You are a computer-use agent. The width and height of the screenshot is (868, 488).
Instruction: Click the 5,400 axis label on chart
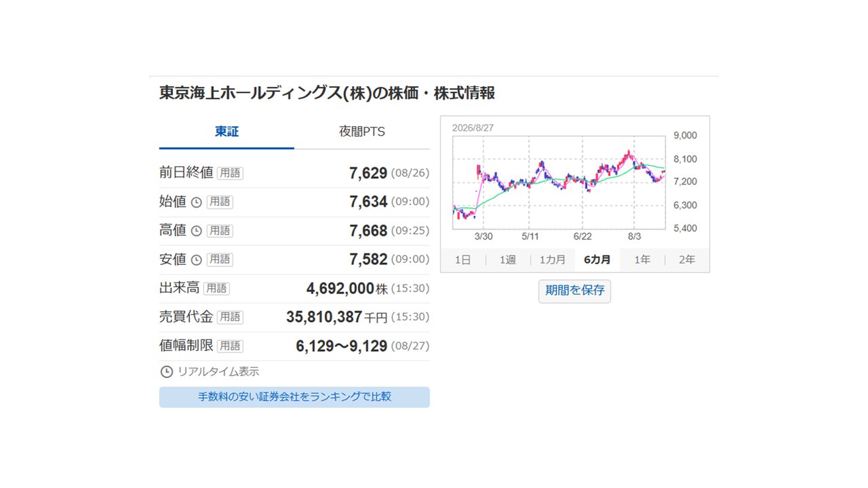685,228
